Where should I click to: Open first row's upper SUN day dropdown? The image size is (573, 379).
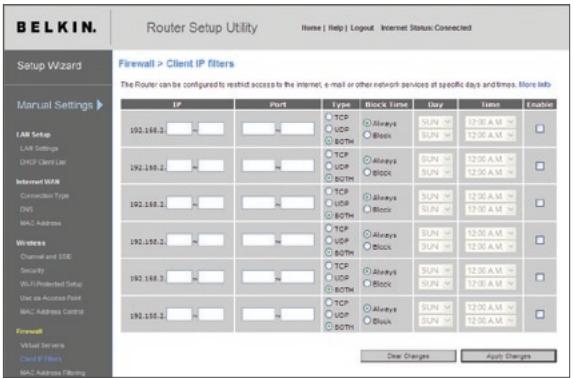tap(436, 122)
